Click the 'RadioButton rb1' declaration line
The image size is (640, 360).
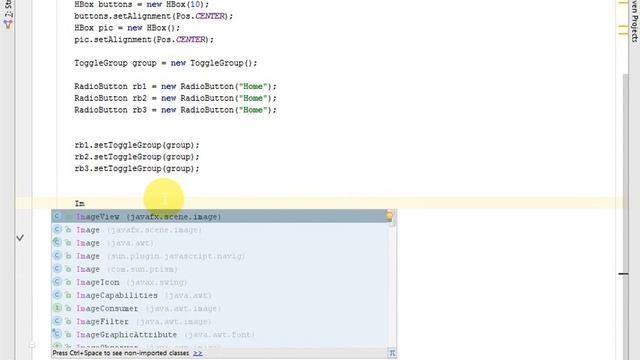176,87
